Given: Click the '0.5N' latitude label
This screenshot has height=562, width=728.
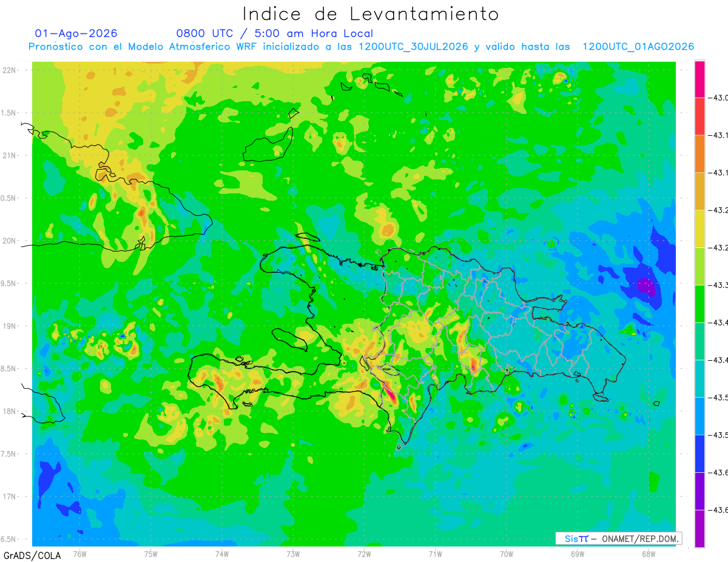Looking at the screenshot, I should pos(8,198).
